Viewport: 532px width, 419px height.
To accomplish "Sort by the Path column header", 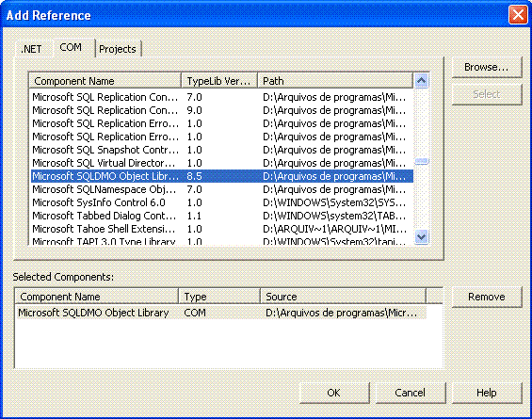I will [x=335, y=81].
